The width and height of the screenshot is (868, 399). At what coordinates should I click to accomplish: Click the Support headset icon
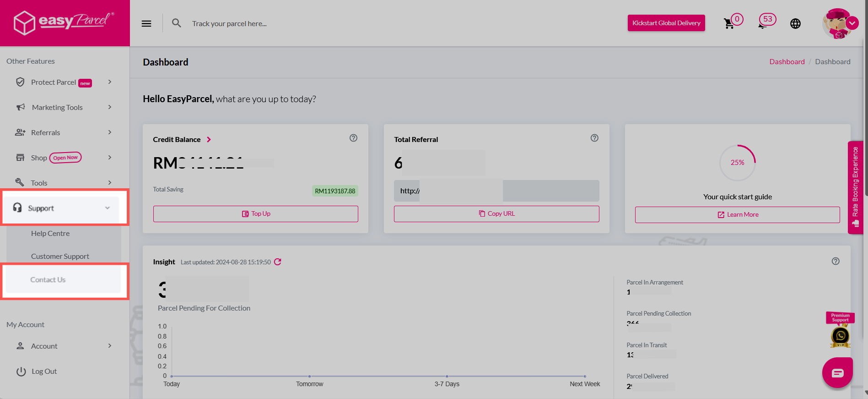coord(17,208)
